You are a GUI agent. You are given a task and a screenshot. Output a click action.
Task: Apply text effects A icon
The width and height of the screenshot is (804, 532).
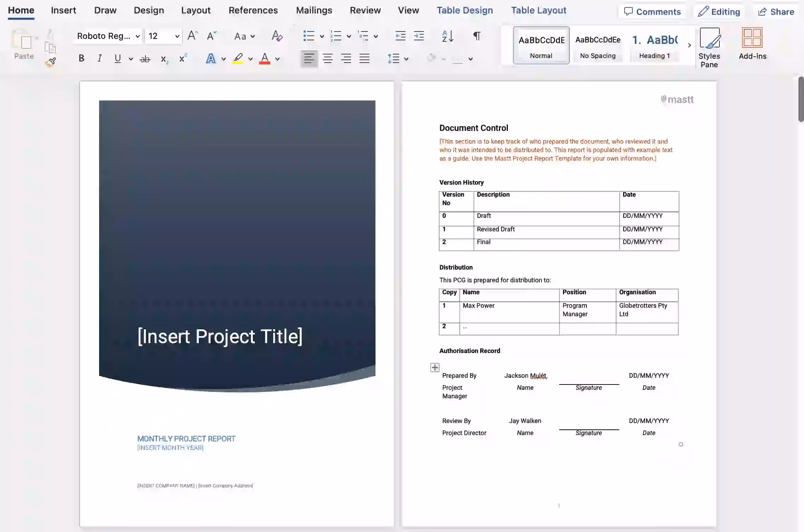pos(211,58)
